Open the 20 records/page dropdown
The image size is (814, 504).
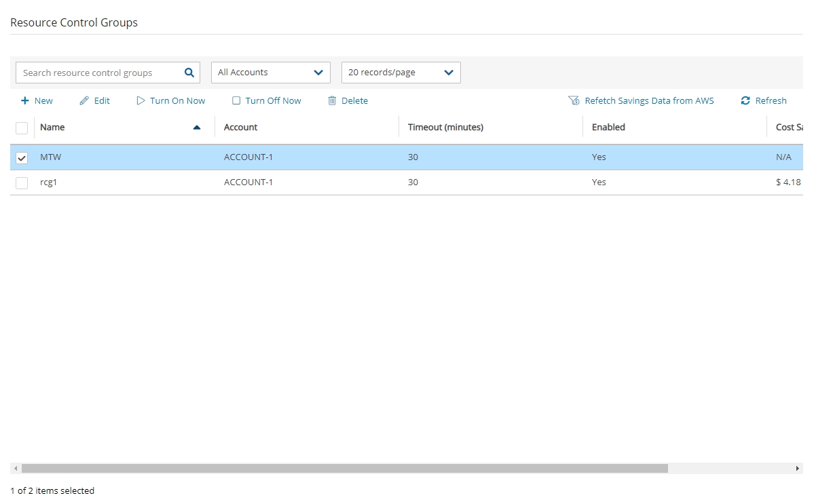(401, 73)
